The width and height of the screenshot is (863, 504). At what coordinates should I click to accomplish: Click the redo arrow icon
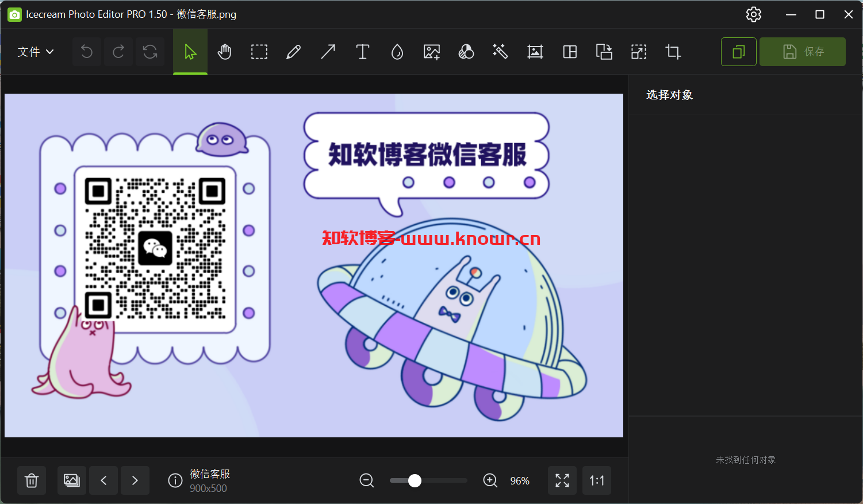(x=118, y=52)
